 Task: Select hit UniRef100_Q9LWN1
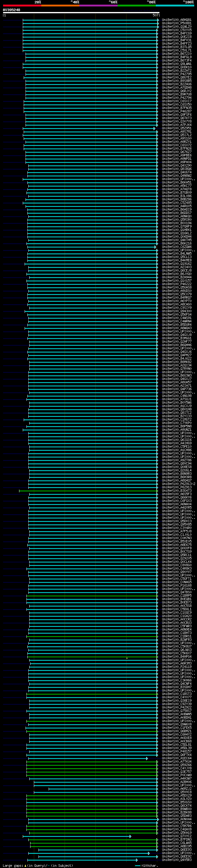point(176,64)
